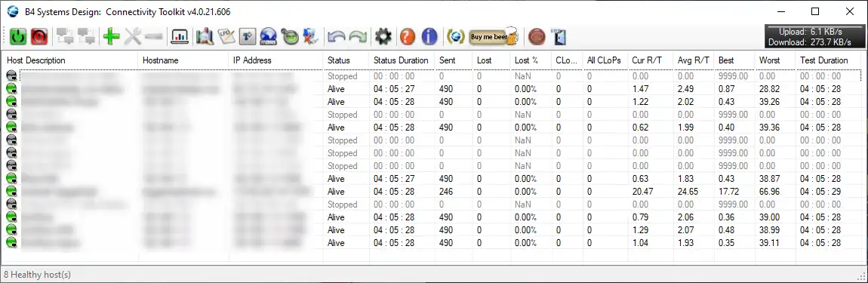Click the crossed-out network computers icon
Viewport: 868px width, 283px height.
(310, 37)
